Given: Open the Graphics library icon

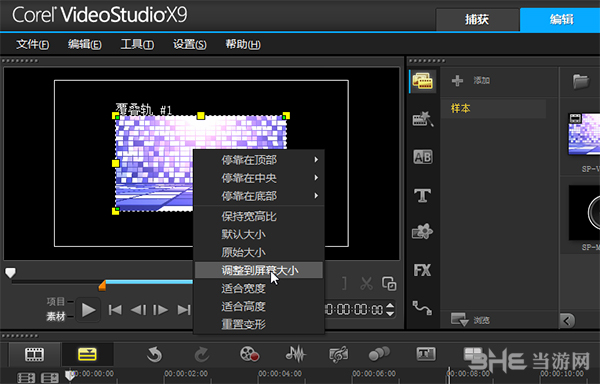Looking at the screenshot, I should 422,232.
